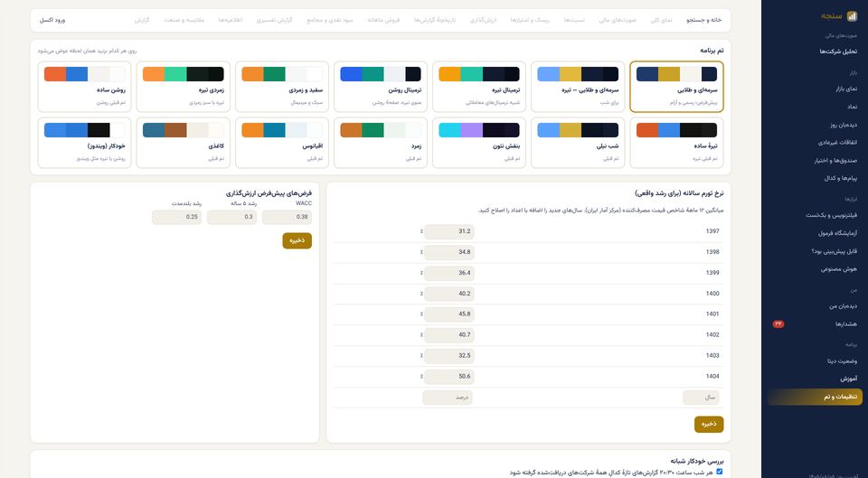Remove the 1398 inflation row with its × icon
The height and width of the screenshot is (478, 868).
click(x=422, y=252)
